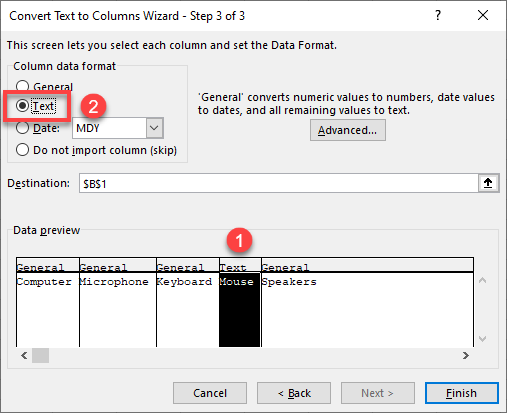Screen dimensions: 507x413
Task: Open the Advanced settings button
Action: point(348,130)
